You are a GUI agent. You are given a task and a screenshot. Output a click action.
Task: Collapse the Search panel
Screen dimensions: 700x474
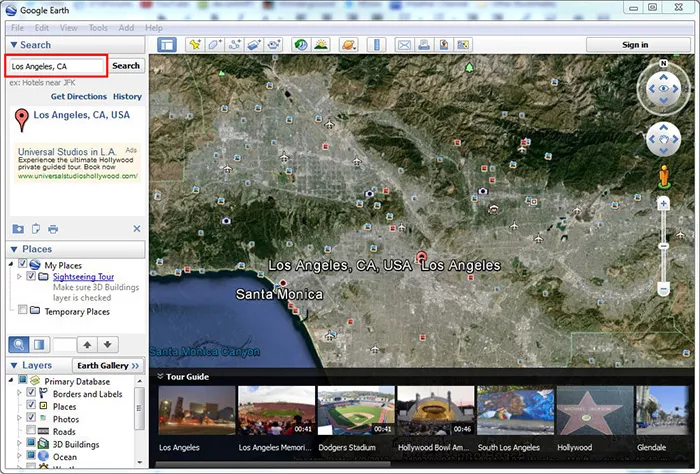13,45
